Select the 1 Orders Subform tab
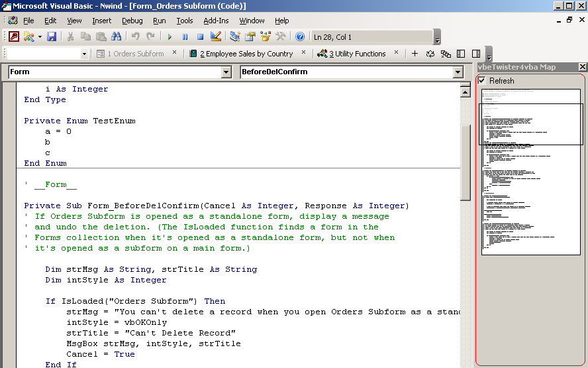Image resolution: width=588 pixels, height=368 pixels. [130, 54]
